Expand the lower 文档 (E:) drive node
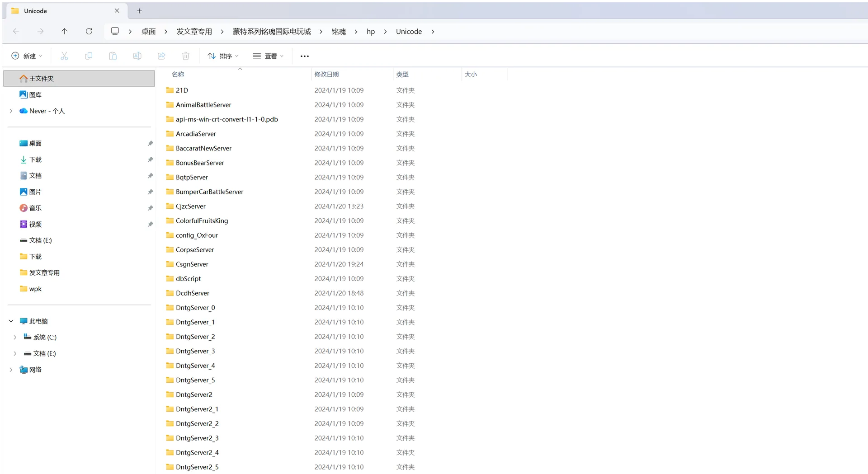 coord(15,353)
